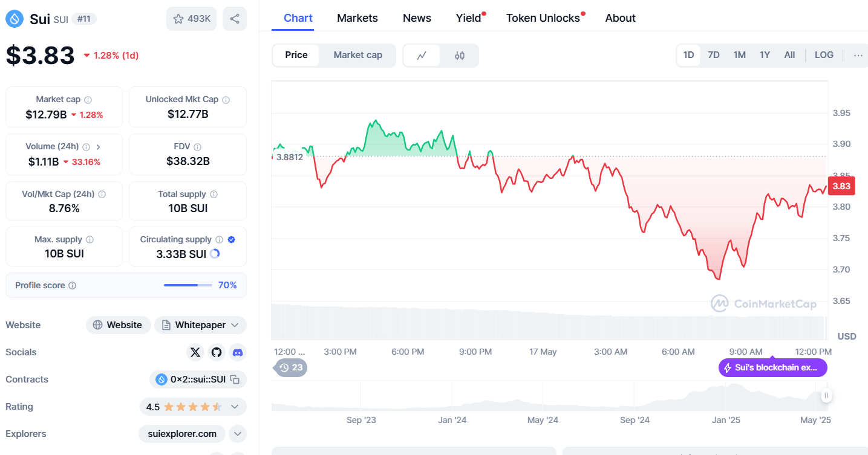This screenshot has width=868, height=455.
Task: Expand the Whitepaper dropdown
Action: (235, 325)
